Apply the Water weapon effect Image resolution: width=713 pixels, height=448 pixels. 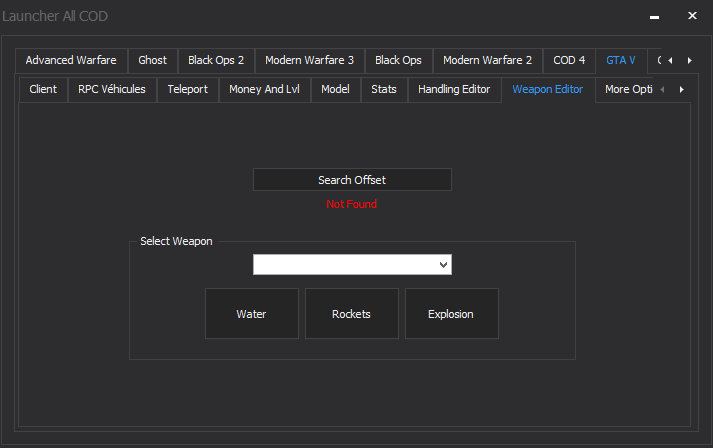251,313
